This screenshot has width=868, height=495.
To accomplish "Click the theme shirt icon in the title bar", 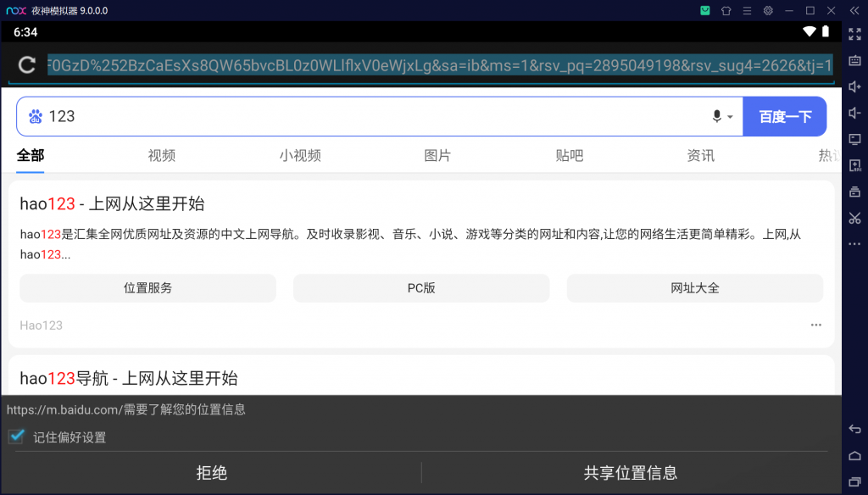I will pos(728,10).
